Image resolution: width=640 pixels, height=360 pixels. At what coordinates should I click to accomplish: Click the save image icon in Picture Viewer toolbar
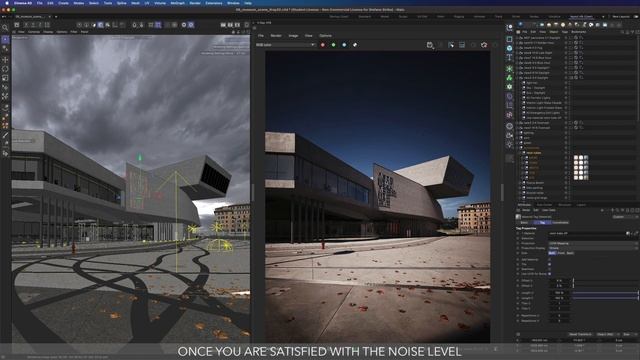point(430,45)
